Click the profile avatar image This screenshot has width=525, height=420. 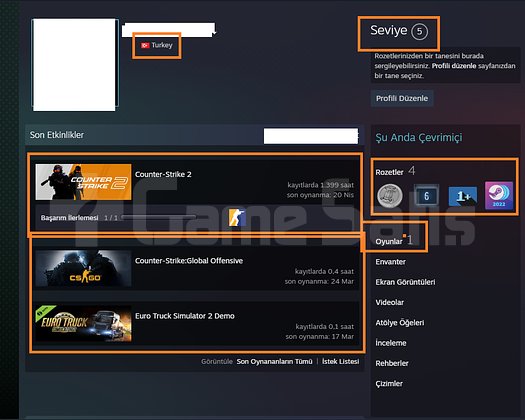75,65
